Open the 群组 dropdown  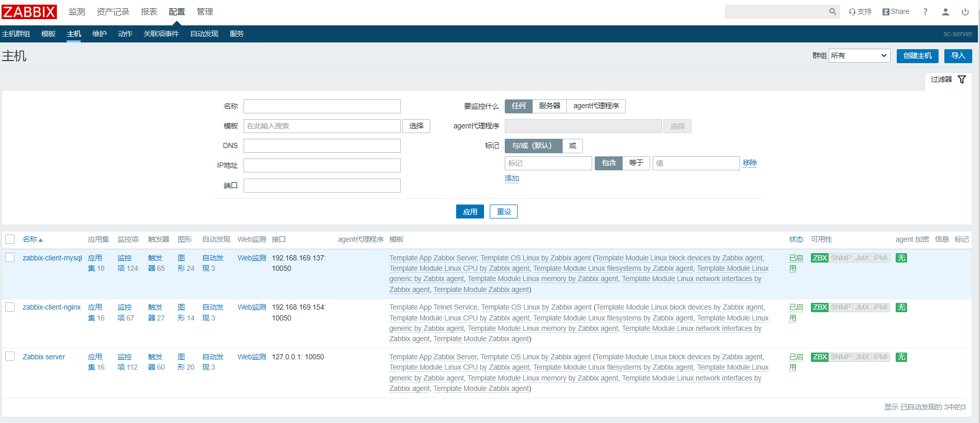(859, 55)
